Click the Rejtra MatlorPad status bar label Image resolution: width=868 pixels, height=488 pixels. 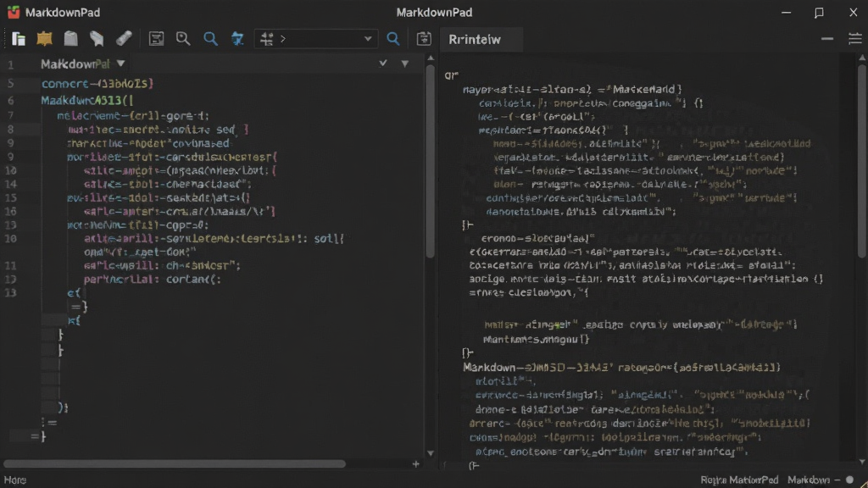[x=739, y=480]
